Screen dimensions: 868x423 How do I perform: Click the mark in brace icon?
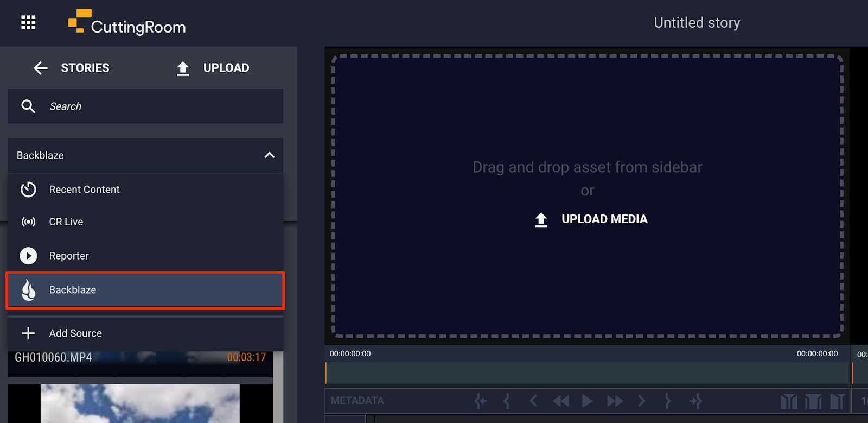tap(507, 401)
